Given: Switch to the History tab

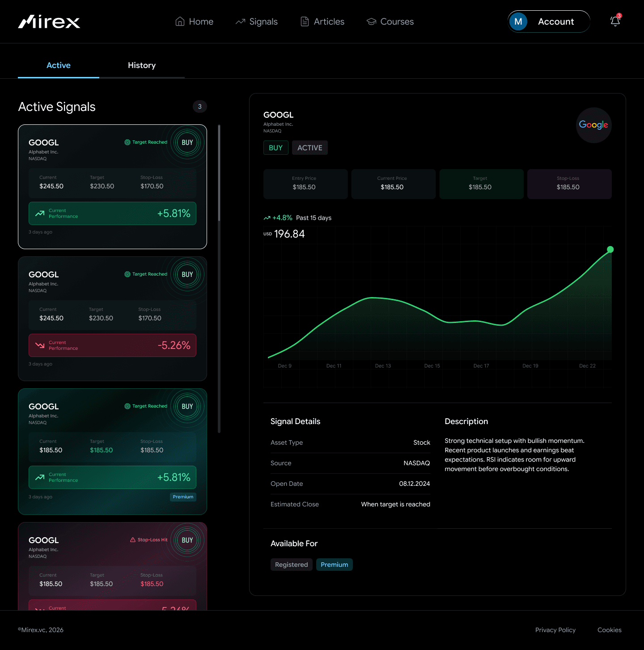Looking at the screenshot, I should [142, 65].
